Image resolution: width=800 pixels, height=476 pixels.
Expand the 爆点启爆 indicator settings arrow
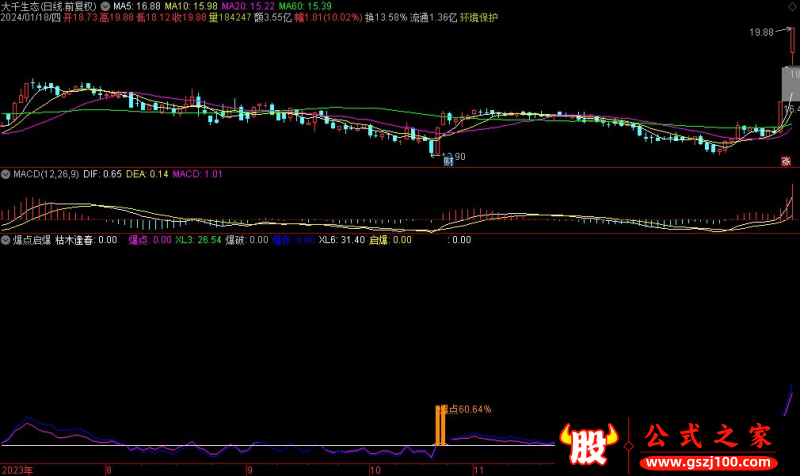click(x=5, y=240)
